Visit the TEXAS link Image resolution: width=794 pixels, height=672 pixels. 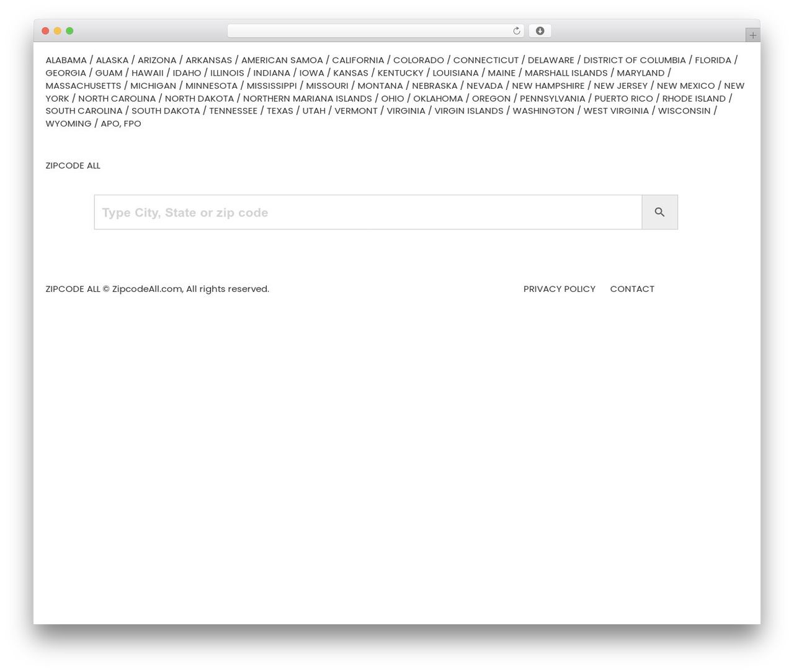(x=280, y=111)
